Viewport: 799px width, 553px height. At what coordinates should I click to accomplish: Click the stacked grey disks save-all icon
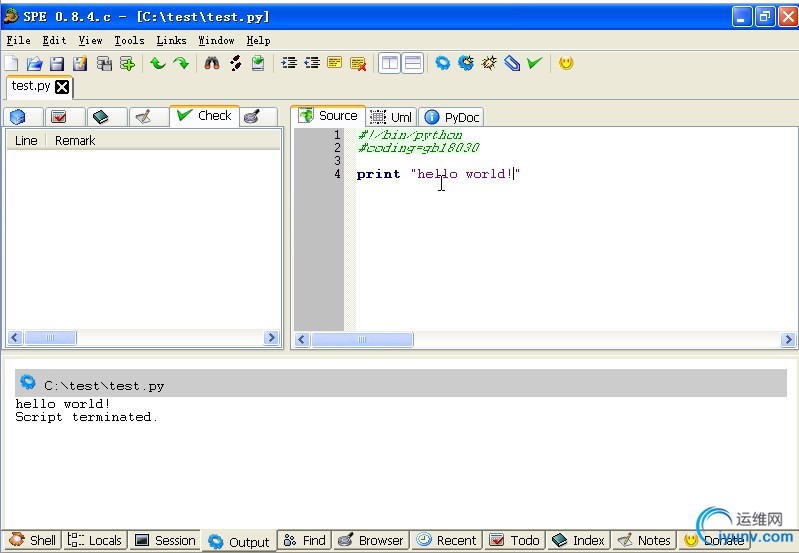coord(104,63)
